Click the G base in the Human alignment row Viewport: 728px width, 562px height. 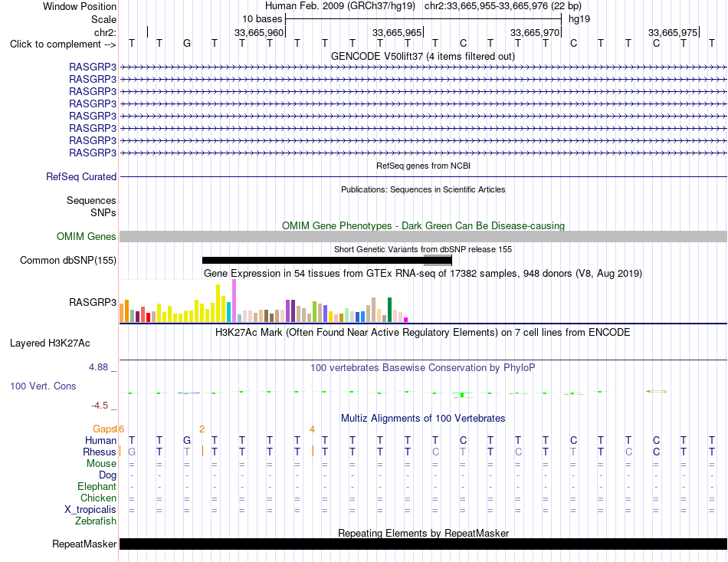(187, 440)
